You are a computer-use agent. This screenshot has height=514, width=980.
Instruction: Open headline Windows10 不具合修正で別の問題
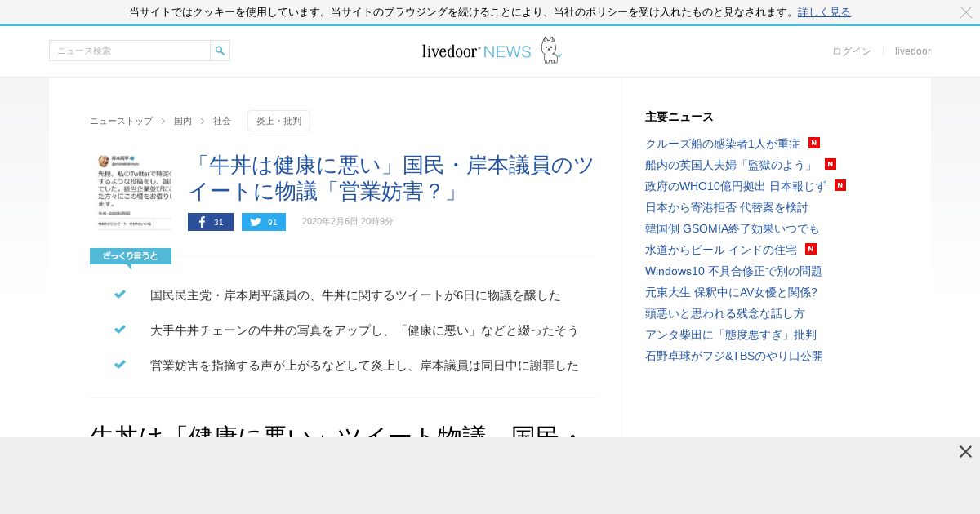[733, 271]
